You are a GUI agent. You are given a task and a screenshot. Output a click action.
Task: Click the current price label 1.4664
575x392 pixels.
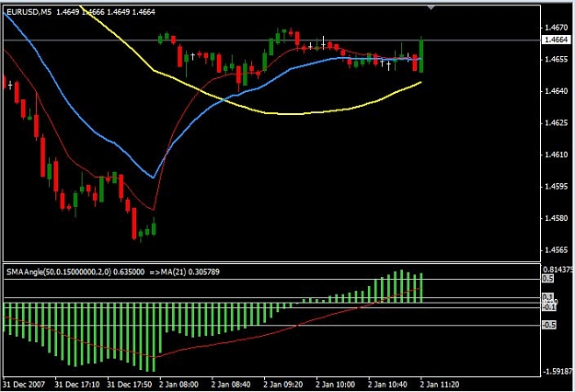click(556, 40)
